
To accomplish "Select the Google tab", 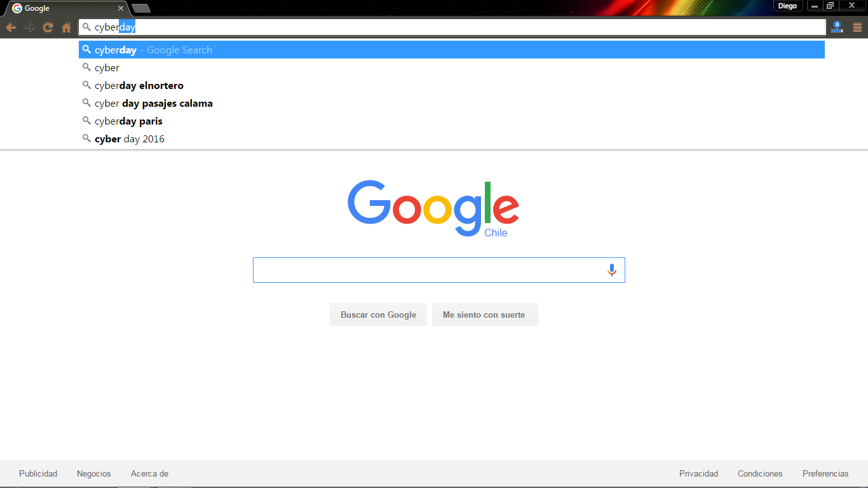I will point(66,8).
